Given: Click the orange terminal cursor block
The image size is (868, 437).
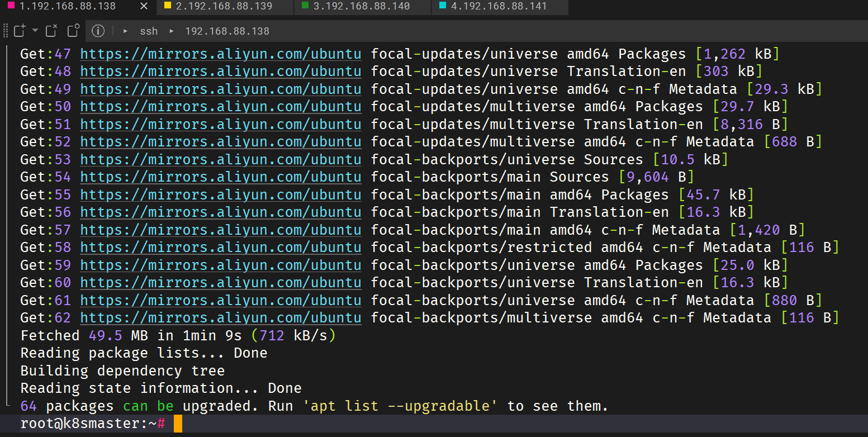Looking at the screenshot, I should point(178,424).
